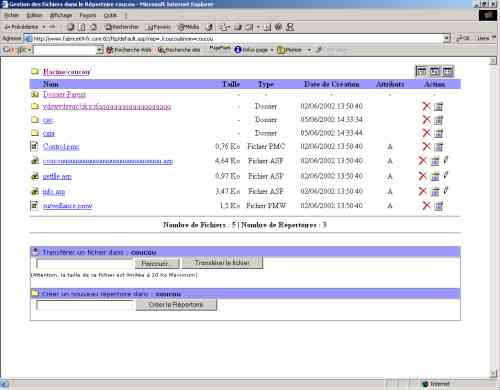Open the Précédente history dropdown arrow

pos(44,27)
